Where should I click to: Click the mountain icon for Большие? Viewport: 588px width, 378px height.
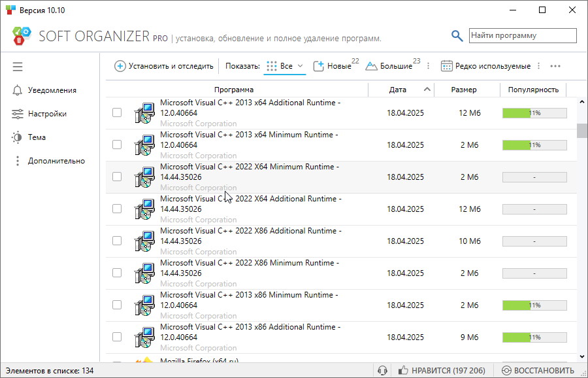click(x=371, y=67)
